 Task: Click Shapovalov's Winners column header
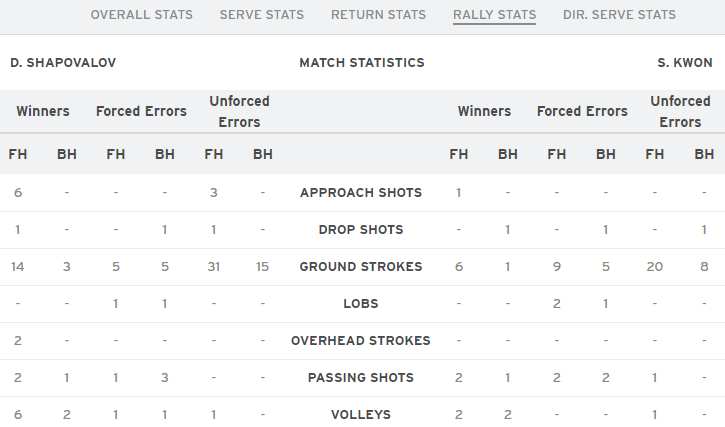point(43,111)
